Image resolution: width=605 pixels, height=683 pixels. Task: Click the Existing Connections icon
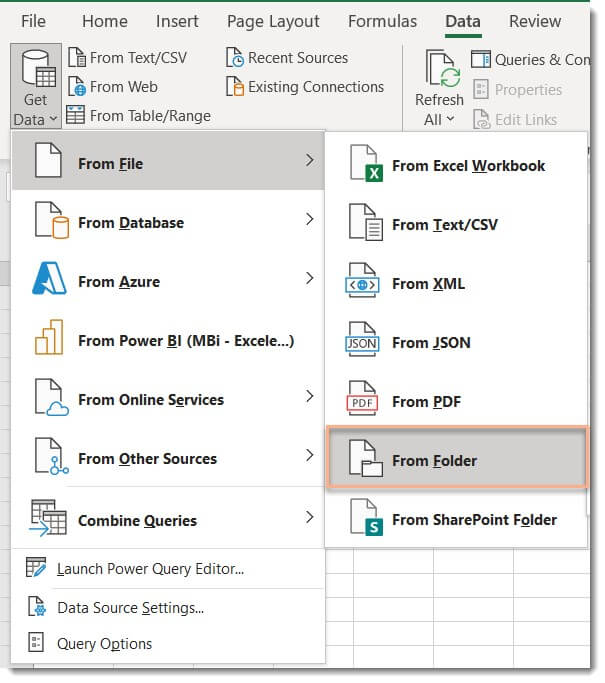[235, 87]
